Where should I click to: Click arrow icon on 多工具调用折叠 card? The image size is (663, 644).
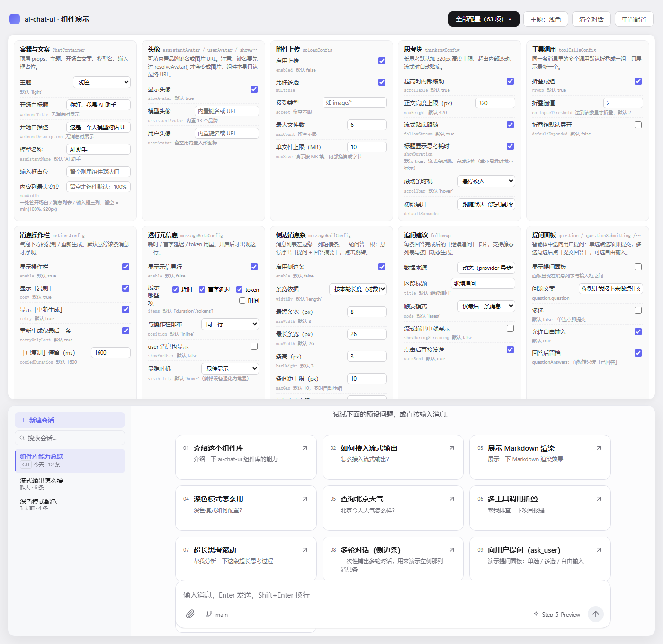click(599, 499)
